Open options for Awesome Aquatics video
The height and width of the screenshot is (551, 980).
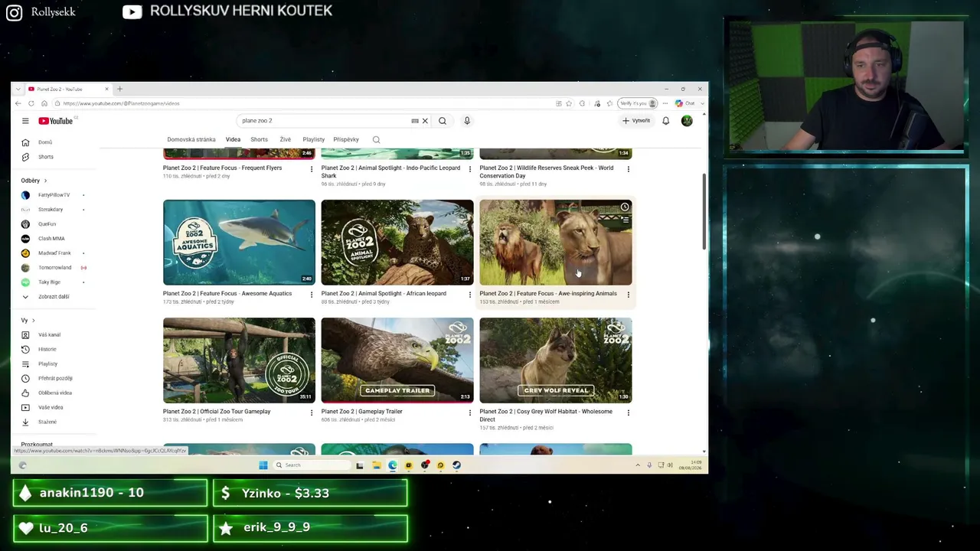coord(312,294)
